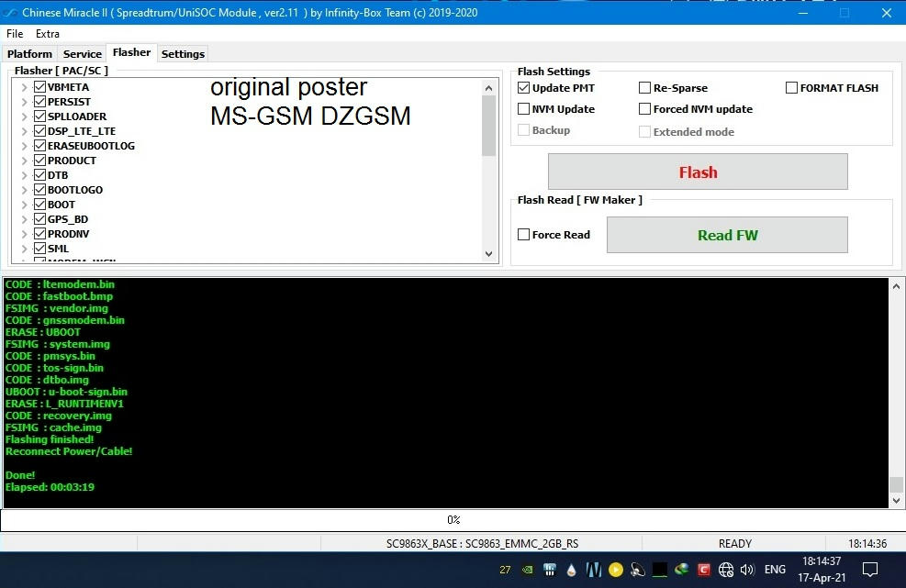Click the log panel scrollbar thumb
Viewport: 906px width, 588px height.
tap(896, 484)
